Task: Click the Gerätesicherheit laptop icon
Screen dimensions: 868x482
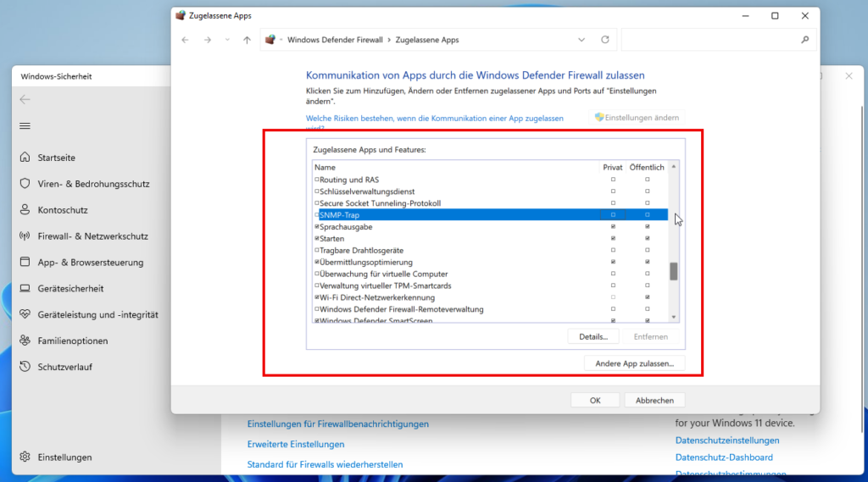Action: pyautogui.click(x=25, y=288)
